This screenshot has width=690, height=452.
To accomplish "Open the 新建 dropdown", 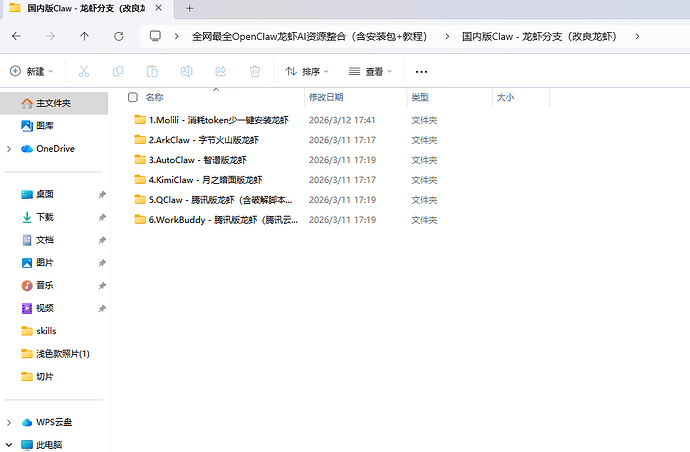I will coord(31,71).
